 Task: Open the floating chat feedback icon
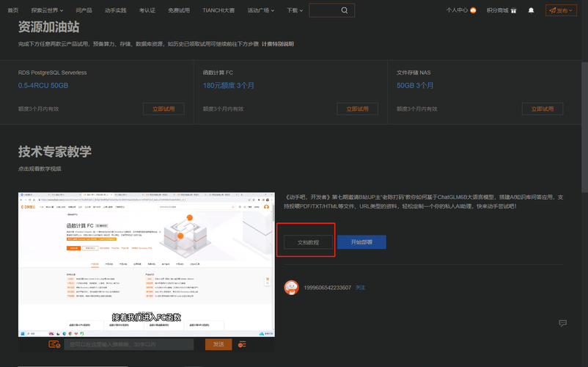562,323
